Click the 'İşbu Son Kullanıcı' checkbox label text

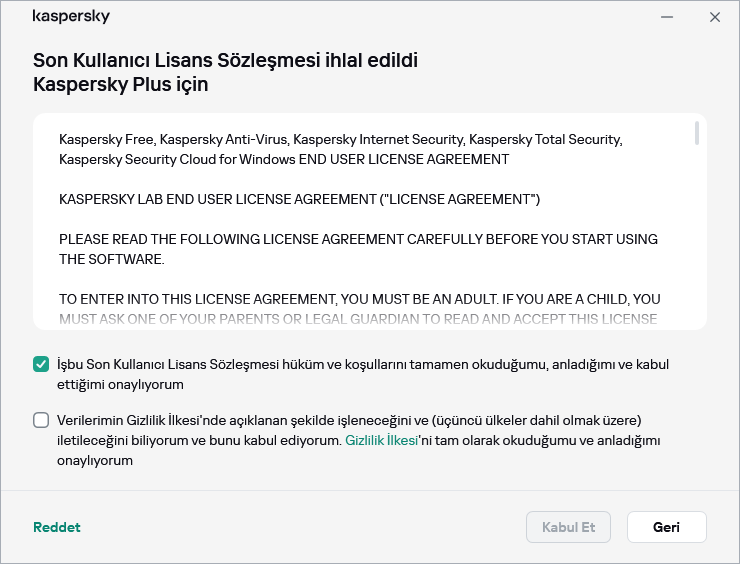[x=360, y=365]
